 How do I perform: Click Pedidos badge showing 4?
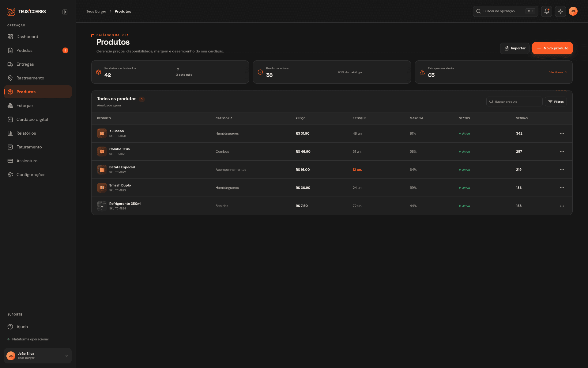coord(65,50)
